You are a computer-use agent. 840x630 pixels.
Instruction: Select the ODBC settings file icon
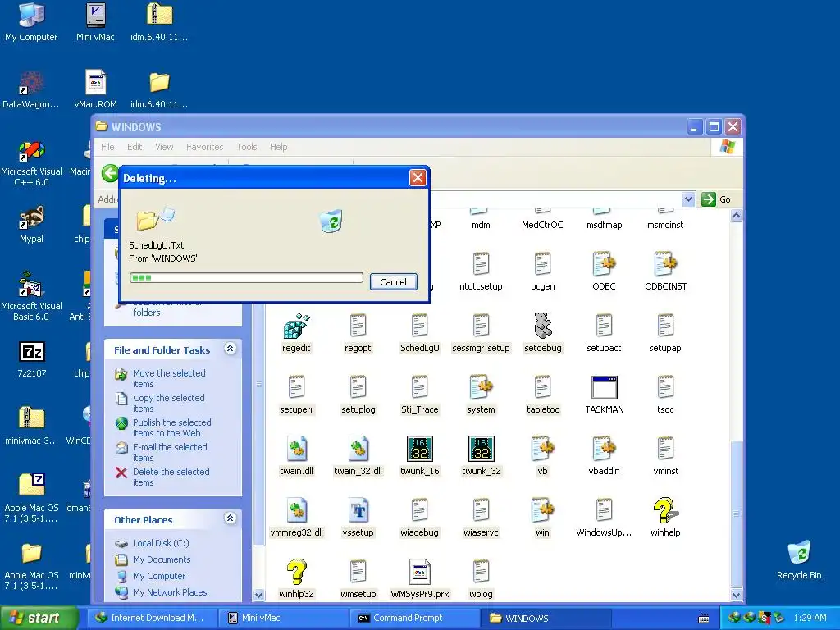pyautogui.click(x=605, y=264)
